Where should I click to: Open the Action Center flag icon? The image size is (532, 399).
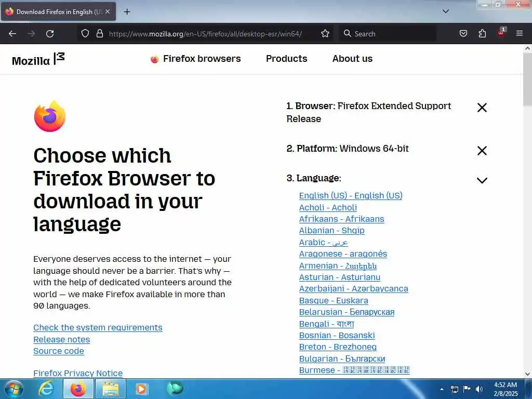[467, 389]
